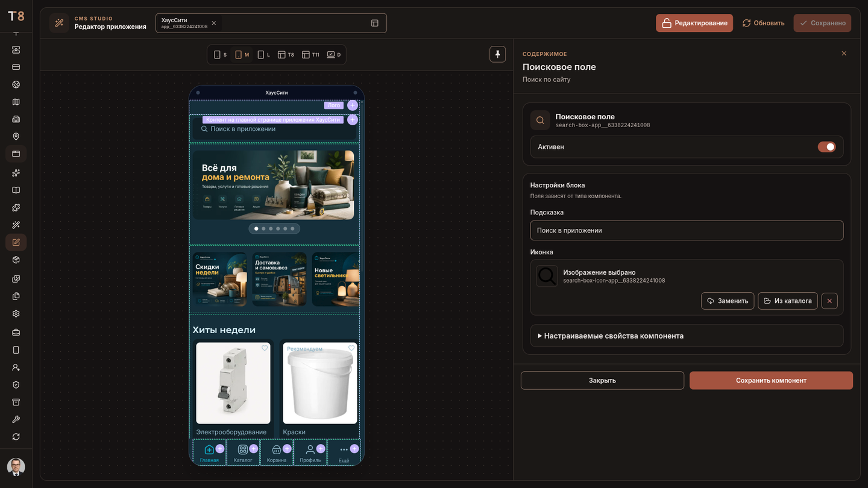The height and width of the screenshot is (488, 868).
Task: Switch to the L phone viewport
Action: point(264,55)
